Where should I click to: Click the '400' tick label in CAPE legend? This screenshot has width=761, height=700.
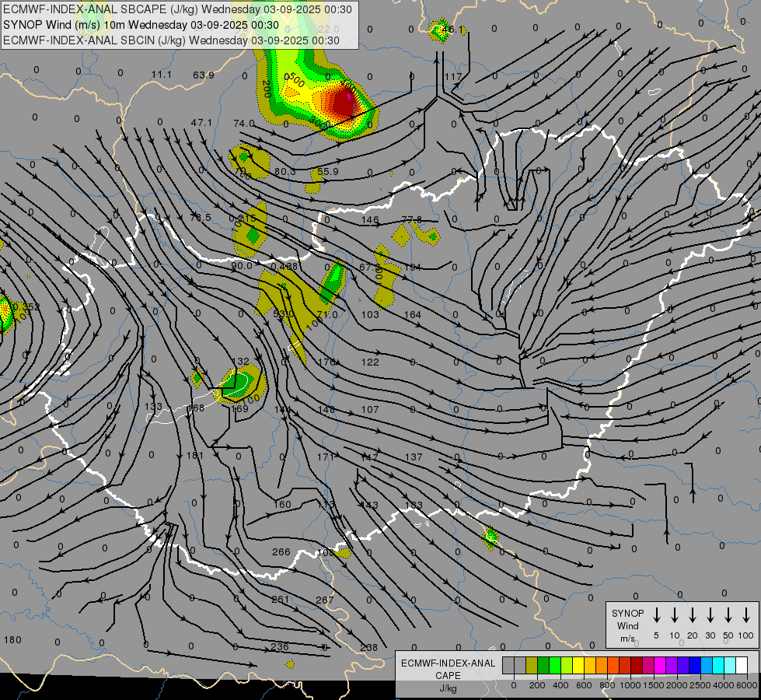point(560,685)
